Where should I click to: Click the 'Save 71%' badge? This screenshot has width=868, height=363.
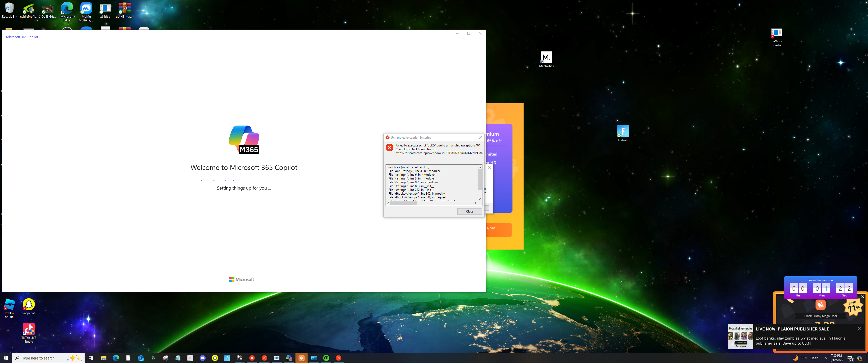click(853, 307)
